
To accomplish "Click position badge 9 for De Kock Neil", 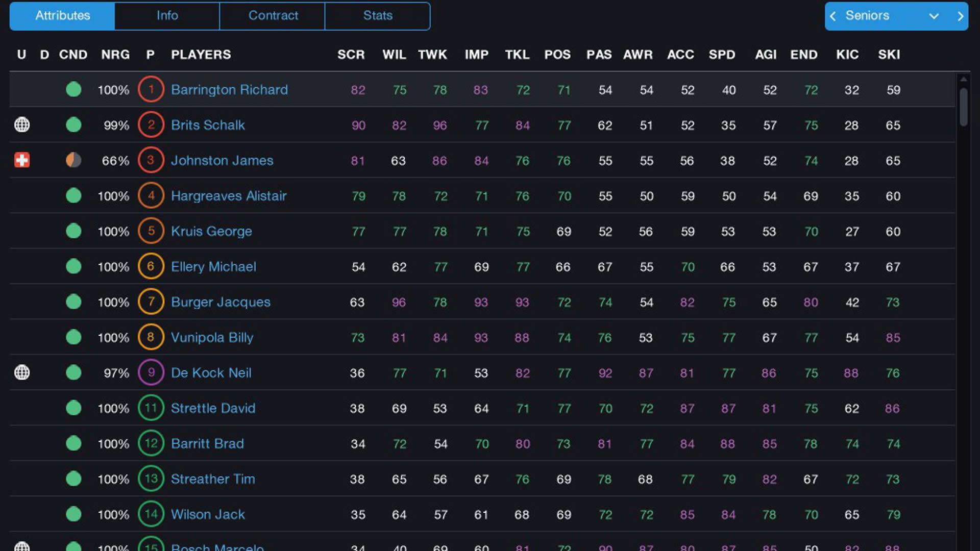I will point(151,372).
